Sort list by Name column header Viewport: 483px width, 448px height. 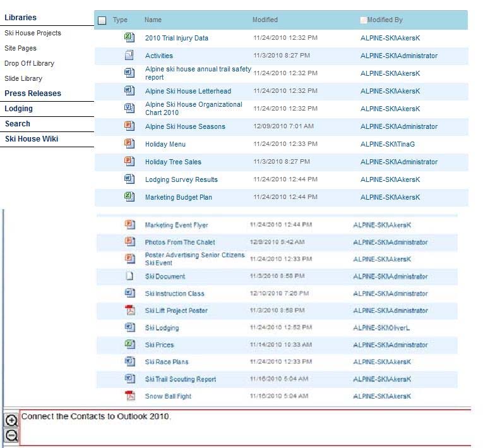pyautogui.click(x=153, y=20)
